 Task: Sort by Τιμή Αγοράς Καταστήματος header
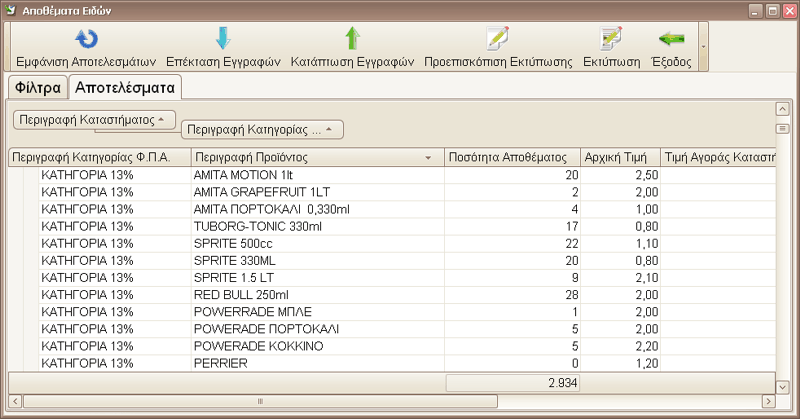point(718,157)
